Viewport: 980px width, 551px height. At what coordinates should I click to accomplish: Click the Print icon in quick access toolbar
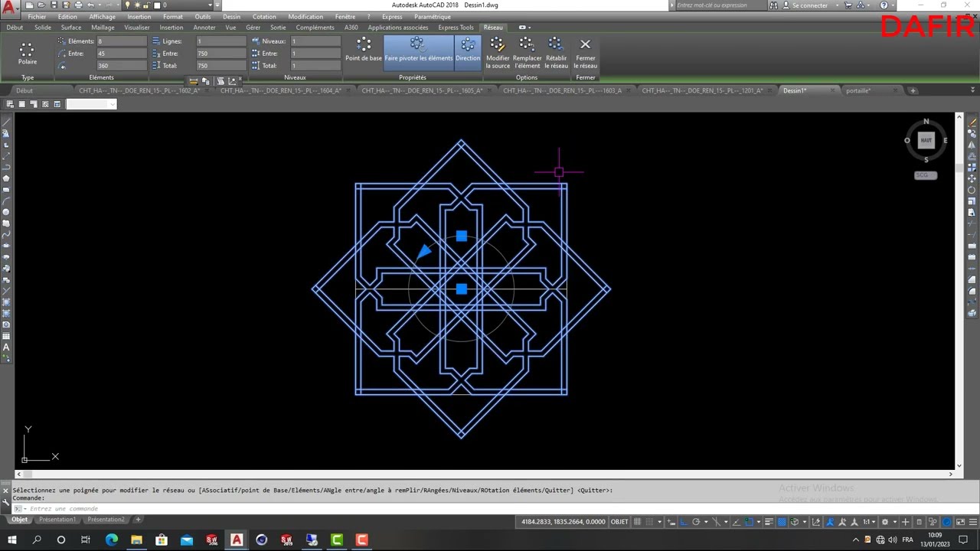(x=78, y=5)
